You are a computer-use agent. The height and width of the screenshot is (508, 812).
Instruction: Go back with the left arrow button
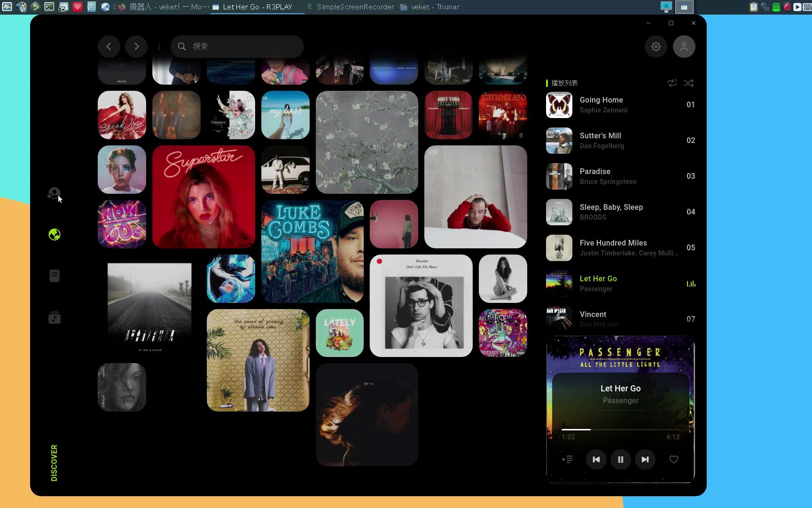(109, 47)
